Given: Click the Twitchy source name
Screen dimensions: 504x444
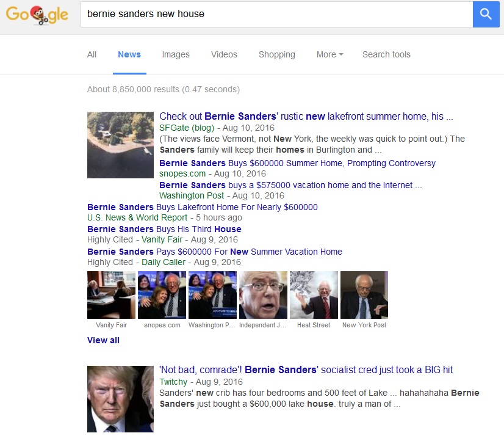Looking at the screenshot, I should [x=173, y=382].
